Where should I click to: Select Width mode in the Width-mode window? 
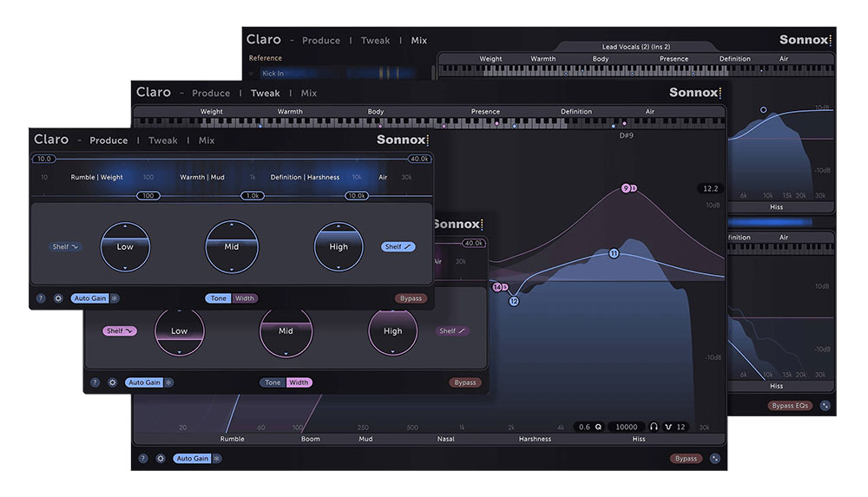(x=299, y=383)
